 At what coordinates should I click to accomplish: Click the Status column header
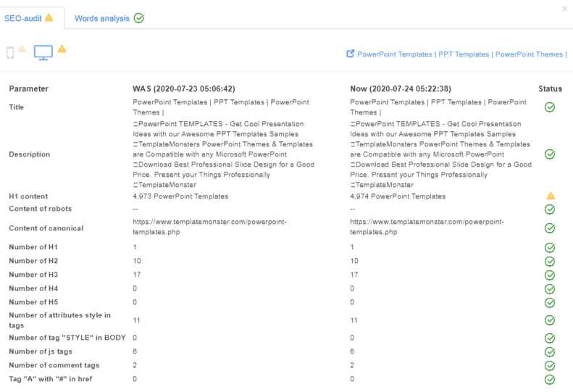pos(550,89)
